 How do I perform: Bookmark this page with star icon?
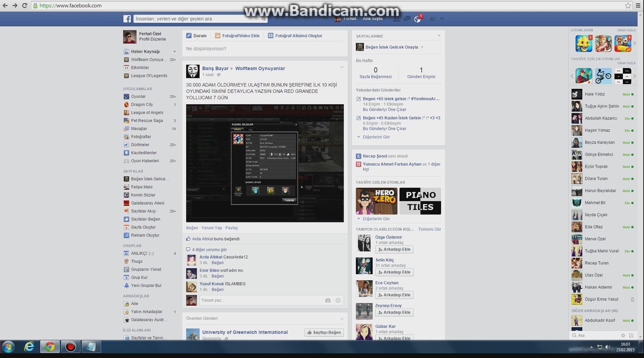click(628, 5)
